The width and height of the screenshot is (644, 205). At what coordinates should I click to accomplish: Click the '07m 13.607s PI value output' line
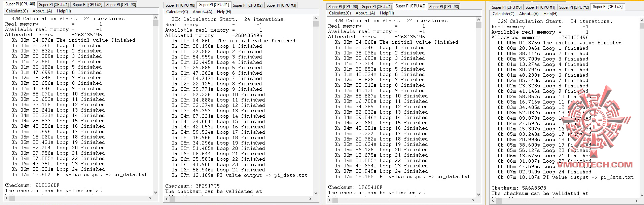tap(79, 174)
